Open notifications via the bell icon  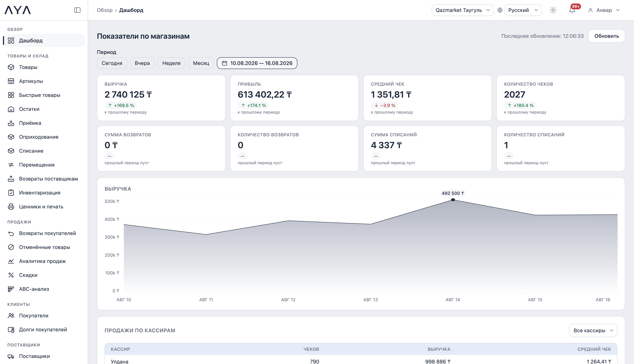572,10
